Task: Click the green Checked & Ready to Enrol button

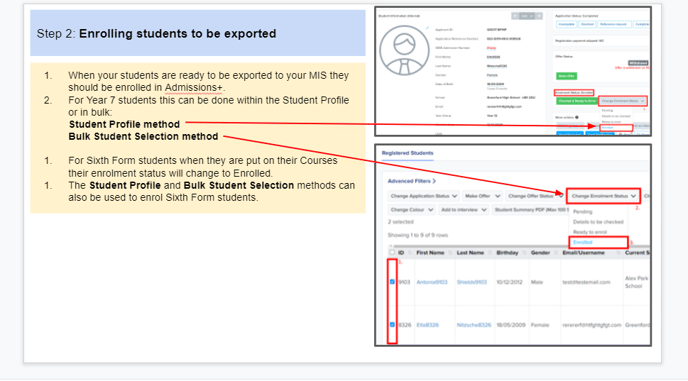Action: point(577,101)
